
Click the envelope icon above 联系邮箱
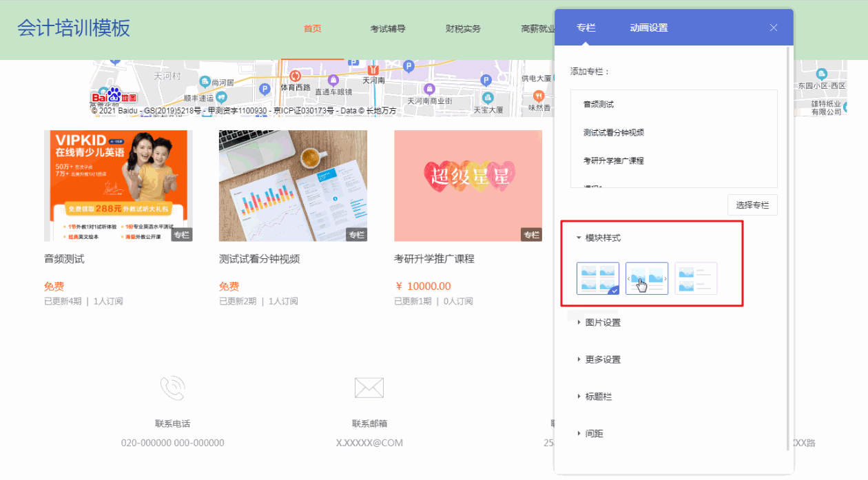369,388
